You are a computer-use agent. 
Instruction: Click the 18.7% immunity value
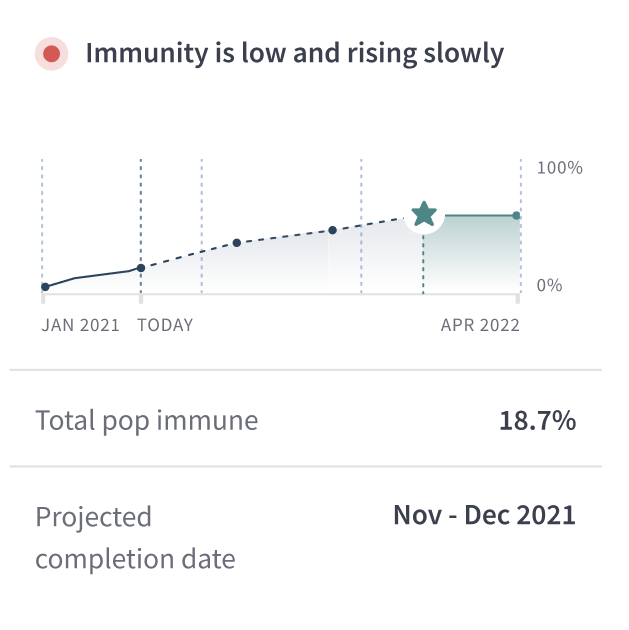(x=537, y=421)
